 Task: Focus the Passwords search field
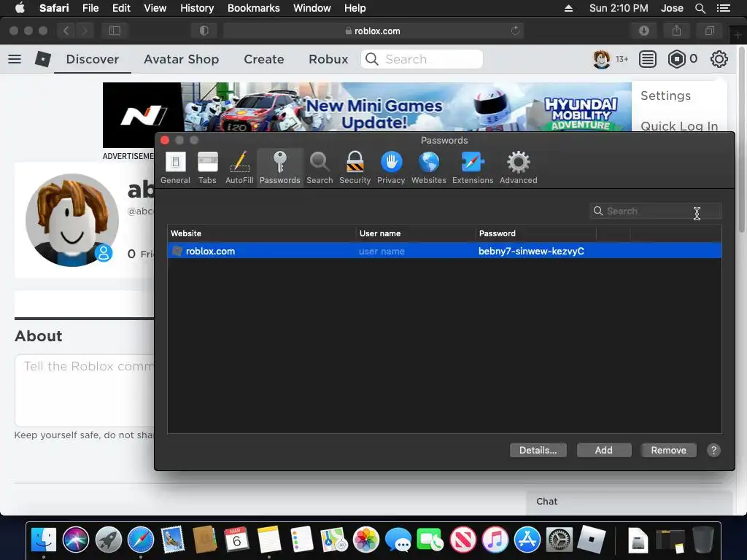pyautogui.click(x=656, y=211)
